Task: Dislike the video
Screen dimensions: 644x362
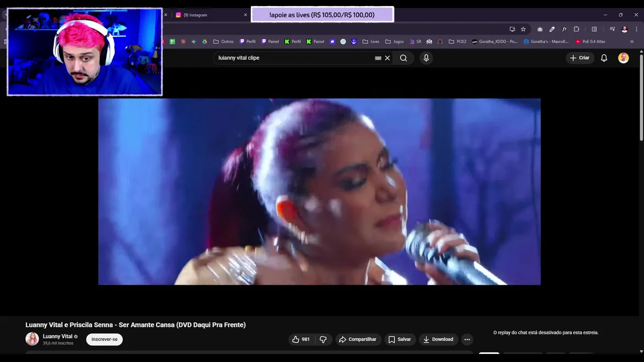Action: [x=323, y=339]
